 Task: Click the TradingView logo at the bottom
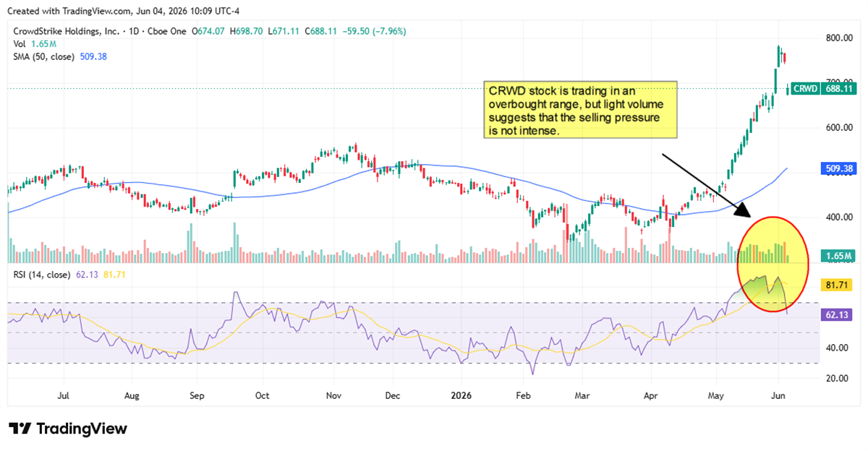point(68,429)
